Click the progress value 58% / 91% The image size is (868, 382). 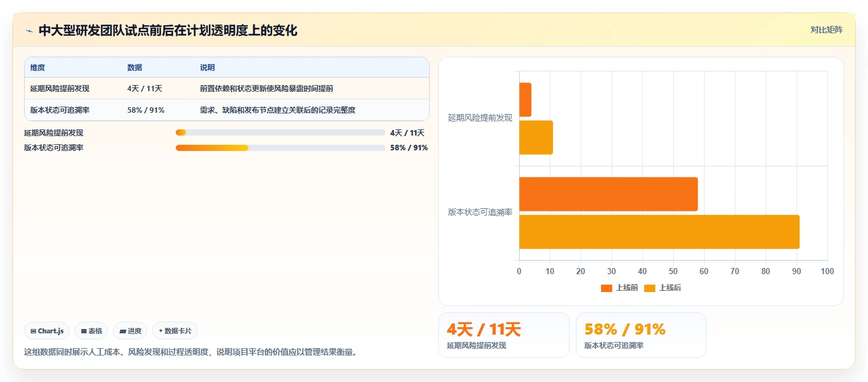pyautogui.click(x=409, y=148)
